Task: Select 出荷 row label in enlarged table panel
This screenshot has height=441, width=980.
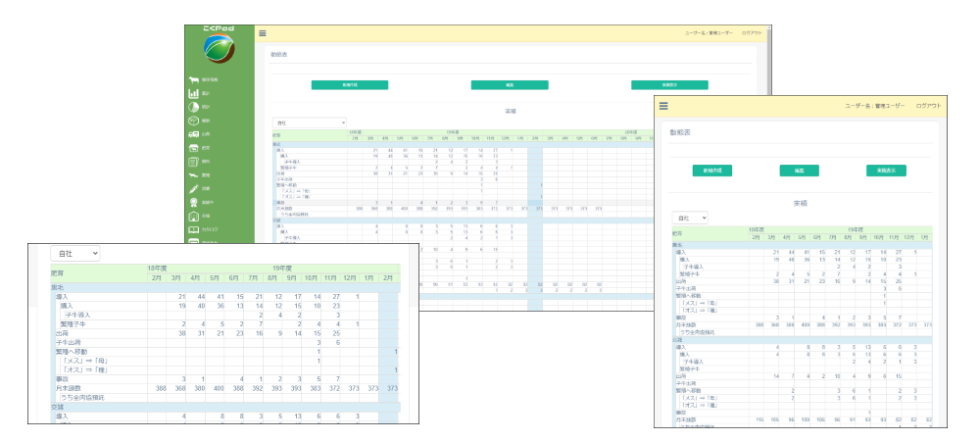Action: pos(62,334)
